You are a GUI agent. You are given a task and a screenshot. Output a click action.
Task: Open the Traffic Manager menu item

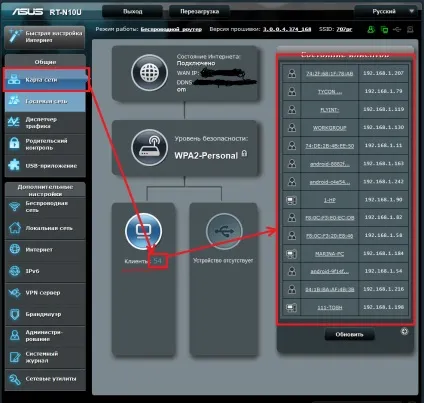[45, 123]
